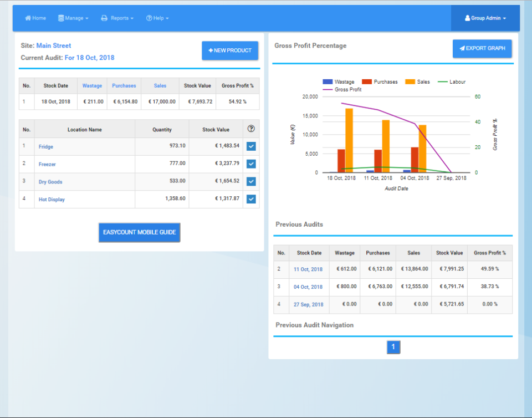Toggle the Freezer row checkbox
532x418 pixels.
tap(250, 164)
